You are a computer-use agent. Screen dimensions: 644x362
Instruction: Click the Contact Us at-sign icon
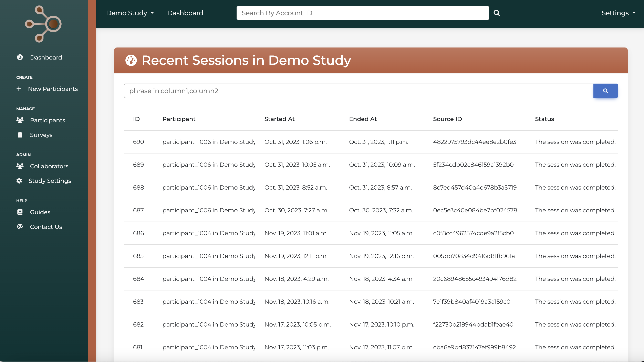pos(20,226)
